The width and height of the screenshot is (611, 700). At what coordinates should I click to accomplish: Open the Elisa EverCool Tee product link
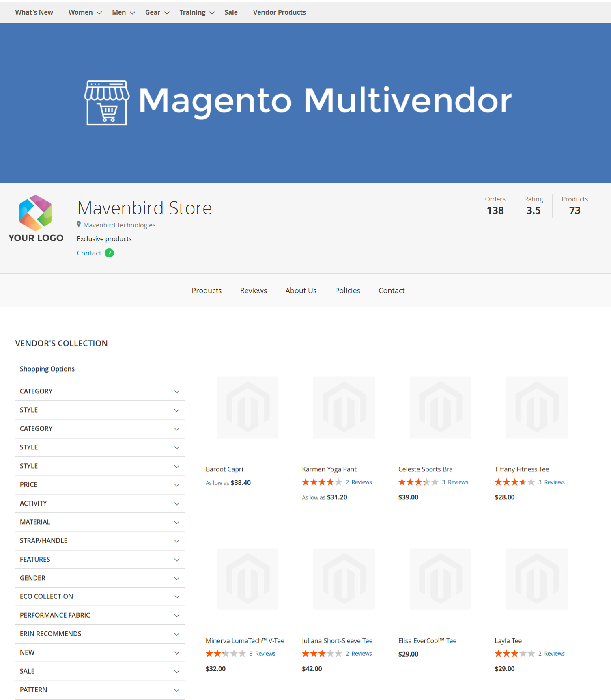427,641
